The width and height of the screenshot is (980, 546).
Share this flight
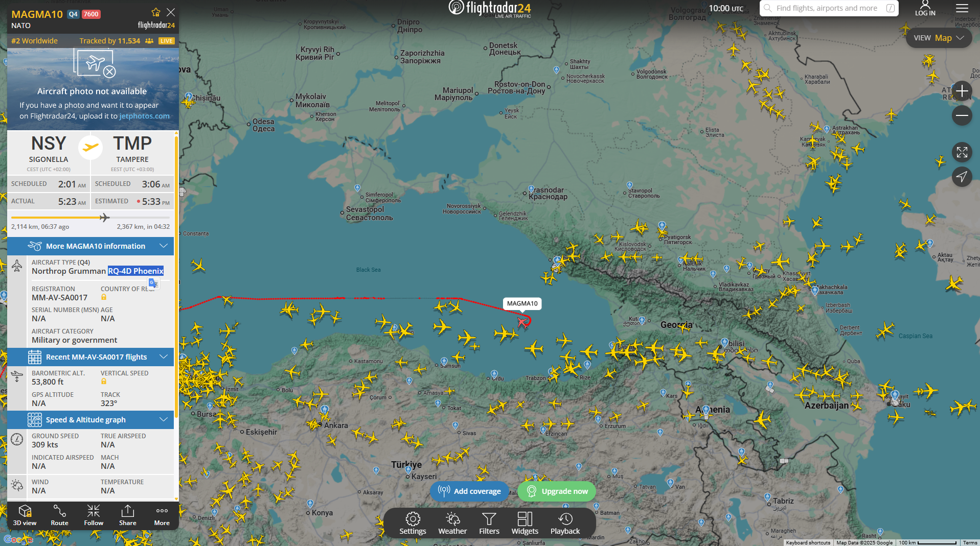[x=128, y=515]
